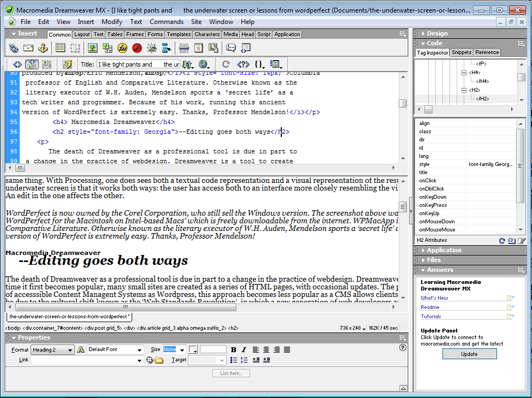Switch to Show Code View
This screenshot has width=532, height=398.
(x=17, y=64)
